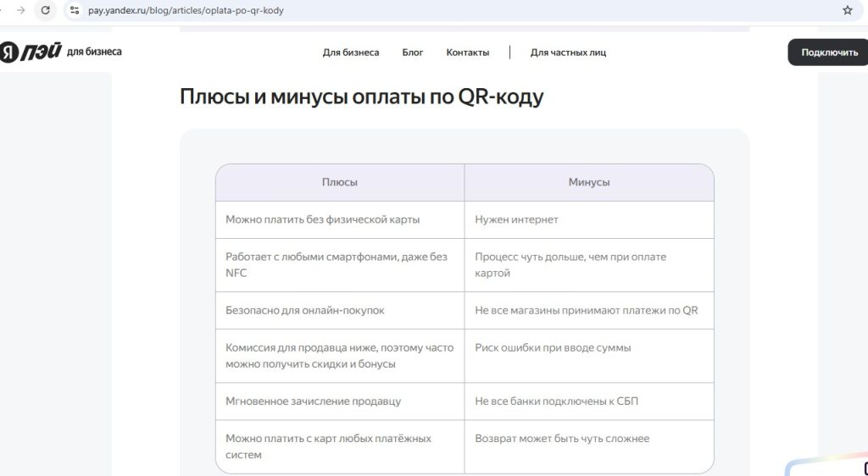The width and height of the screenshot is (868, 476).
Task: Bookmark this page with the star icon
Action: click(848, 10)
